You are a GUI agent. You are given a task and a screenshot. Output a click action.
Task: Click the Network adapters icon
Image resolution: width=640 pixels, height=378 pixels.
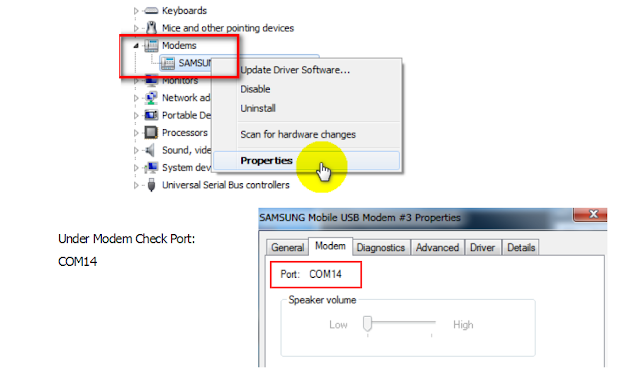151,98
